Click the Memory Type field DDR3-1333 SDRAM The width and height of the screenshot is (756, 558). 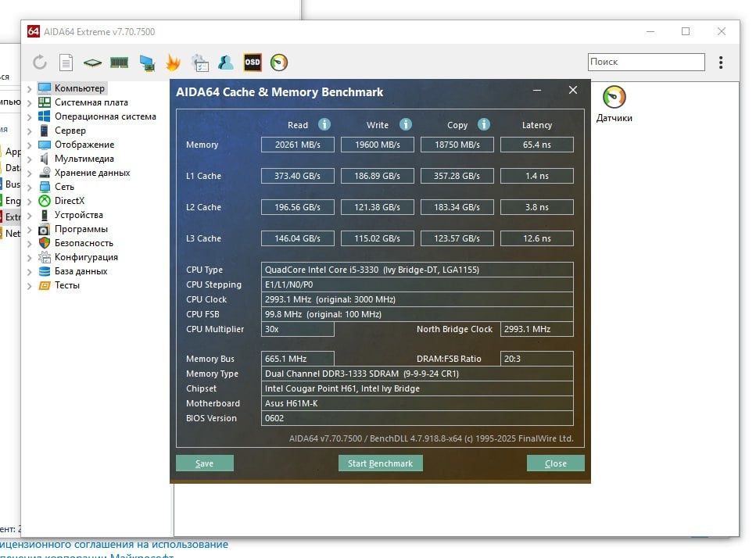point(417,374)
